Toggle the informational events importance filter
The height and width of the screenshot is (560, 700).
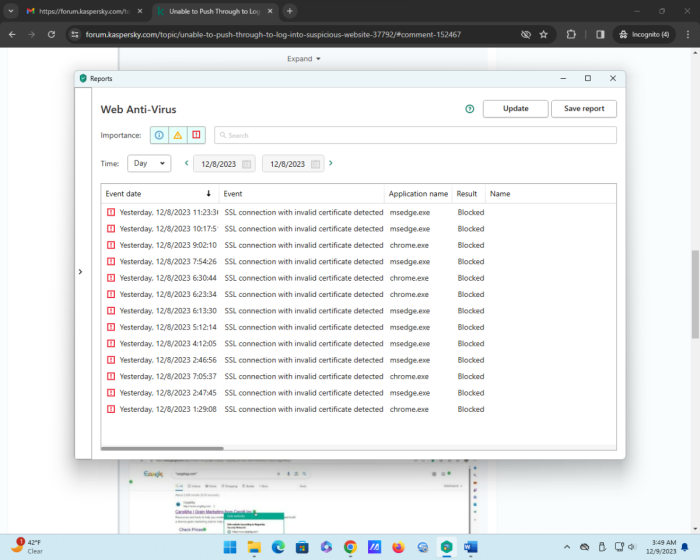[x=159, y=135]
